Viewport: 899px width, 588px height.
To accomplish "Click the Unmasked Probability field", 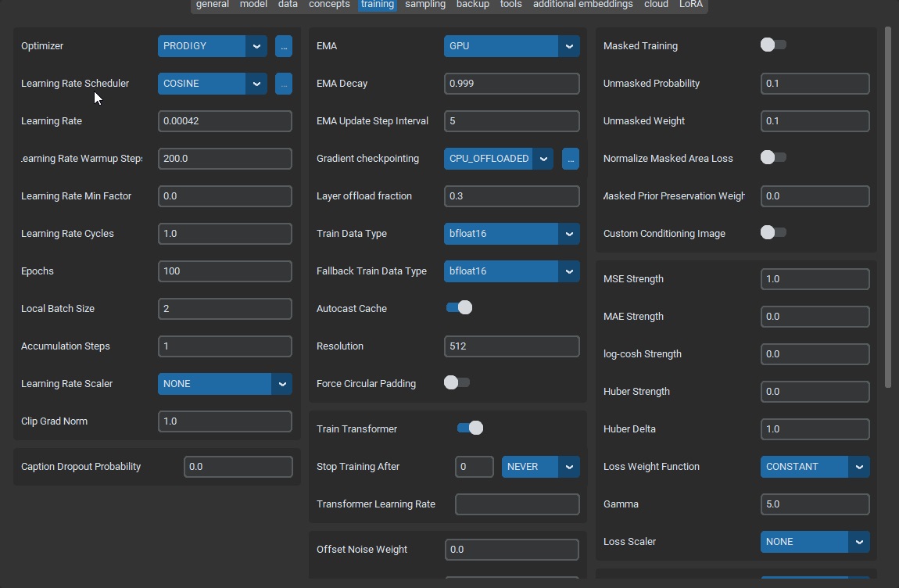I will pos(815,84).
